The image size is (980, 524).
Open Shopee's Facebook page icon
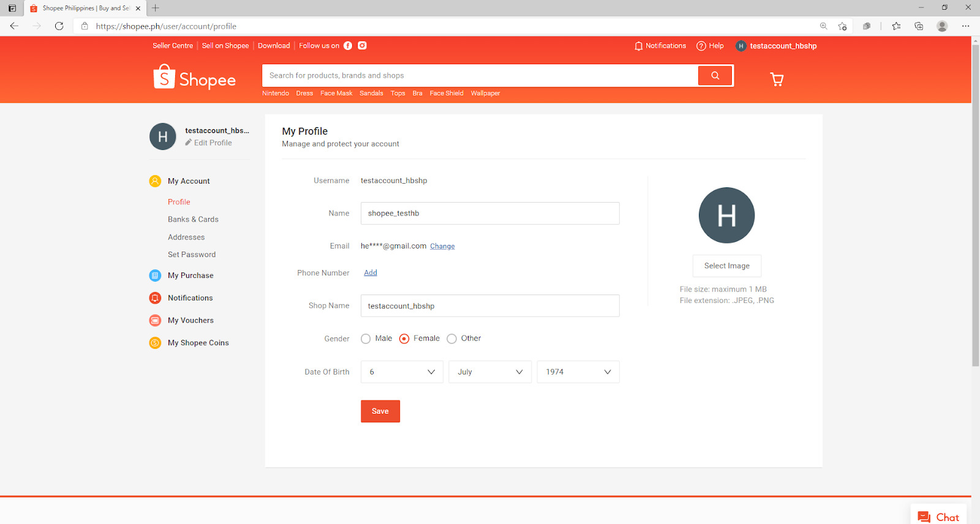point(348,46)
